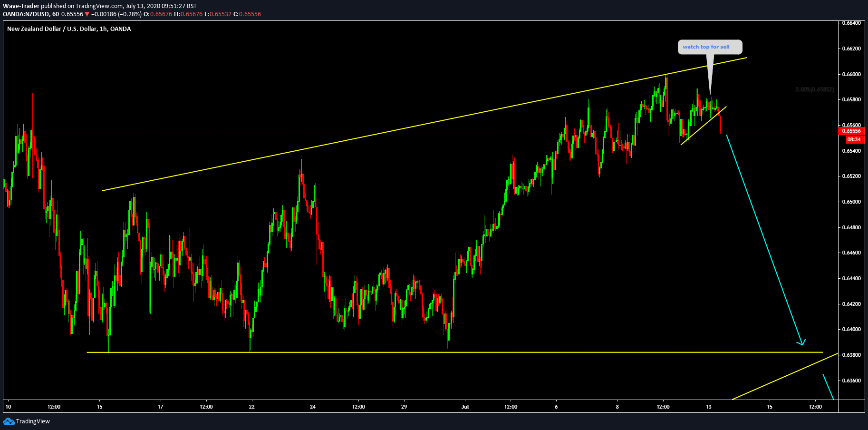Screen dimensions: 868x430
Task: Click the Jul label on time axis
Action: (465, 407)
